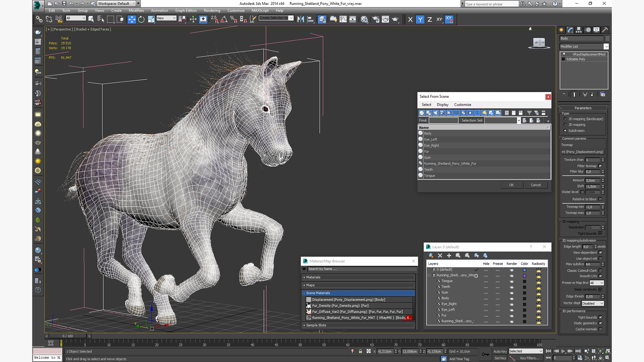Click the purple color swatch of Running_Shetl layer
Viewport: 644px width, 362px height.
pyautogui.click(x=525, y=276)
